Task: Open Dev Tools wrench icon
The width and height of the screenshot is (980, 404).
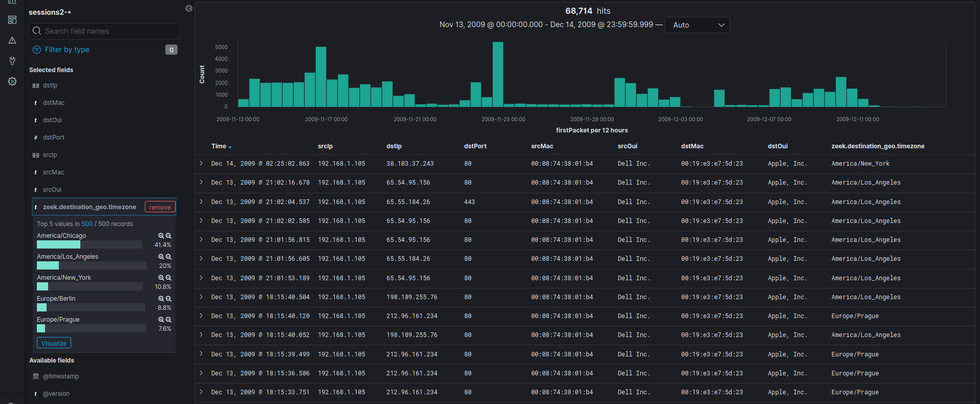Action: click(x=12, y=61)
